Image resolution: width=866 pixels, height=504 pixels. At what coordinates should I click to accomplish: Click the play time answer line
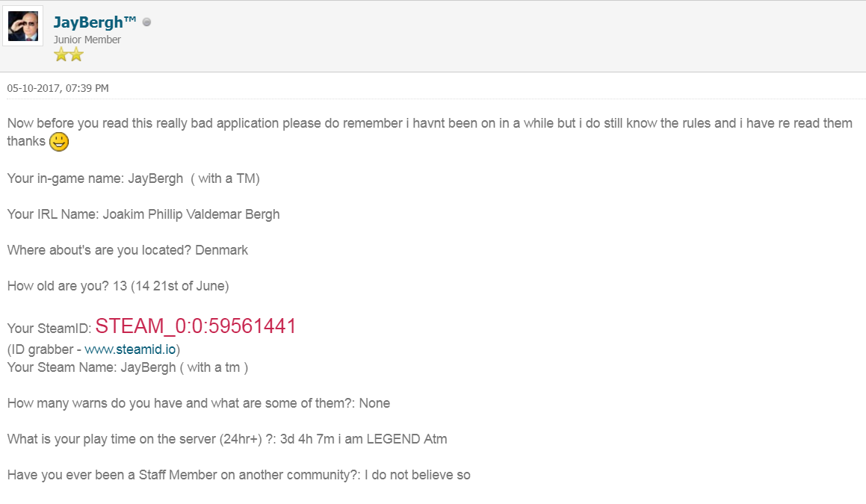coord(227,439)
